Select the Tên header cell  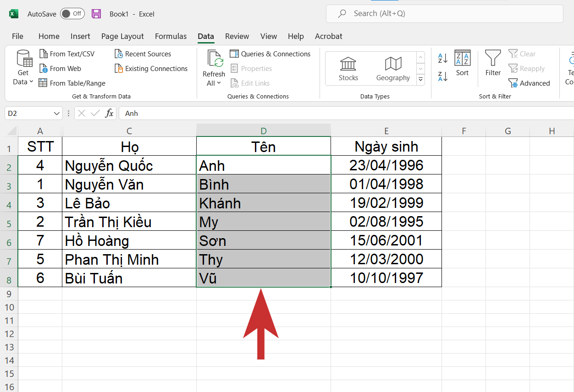pos(264,147)
